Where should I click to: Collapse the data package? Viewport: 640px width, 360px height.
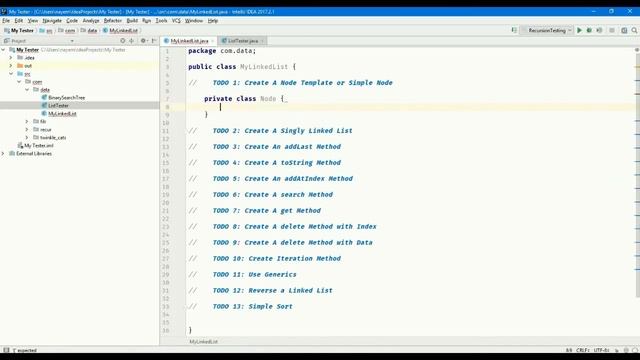pos(27,90)
